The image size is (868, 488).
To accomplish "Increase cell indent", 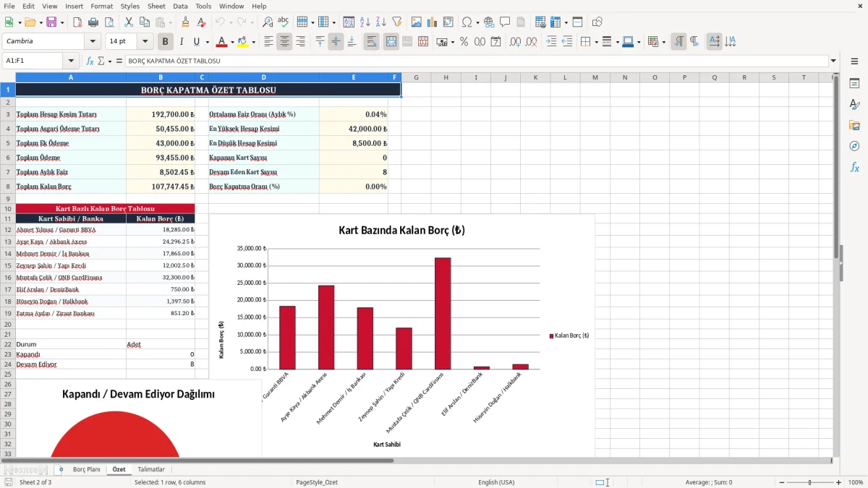I will click(x=551, y=42).
